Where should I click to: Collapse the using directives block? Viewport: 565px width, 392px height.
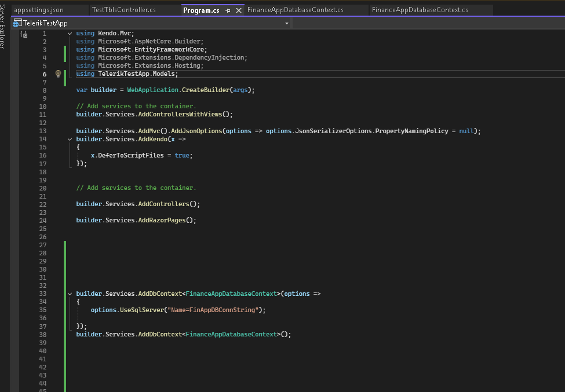click(70, 34)
